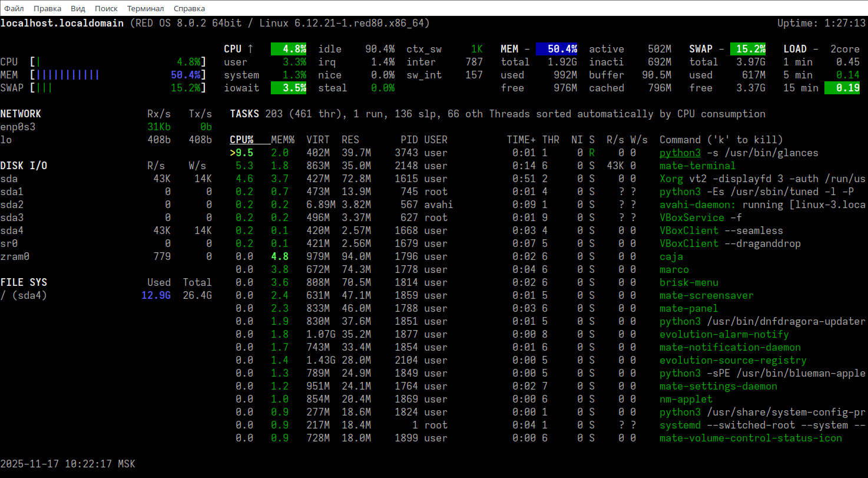Open the Поиск menu

click(x=106, y=8)
